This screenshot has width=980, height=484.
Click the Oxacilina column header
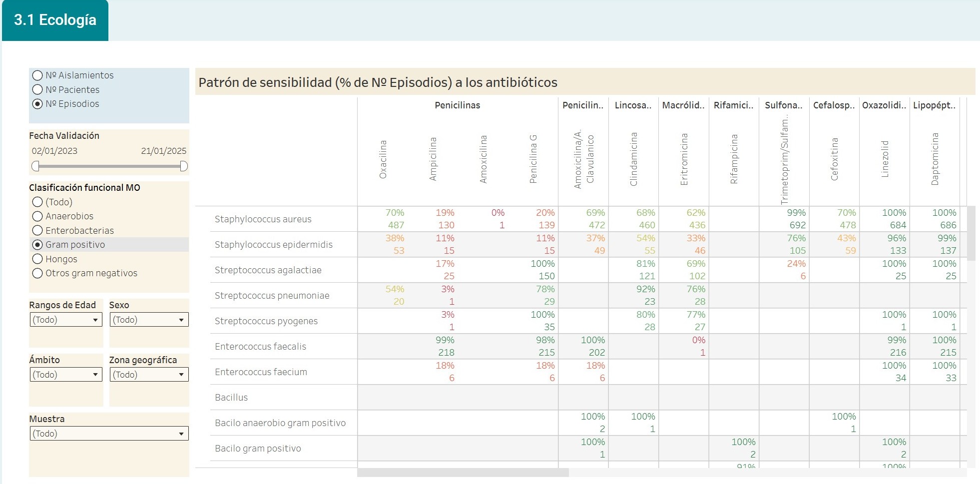tap(383, 159)
